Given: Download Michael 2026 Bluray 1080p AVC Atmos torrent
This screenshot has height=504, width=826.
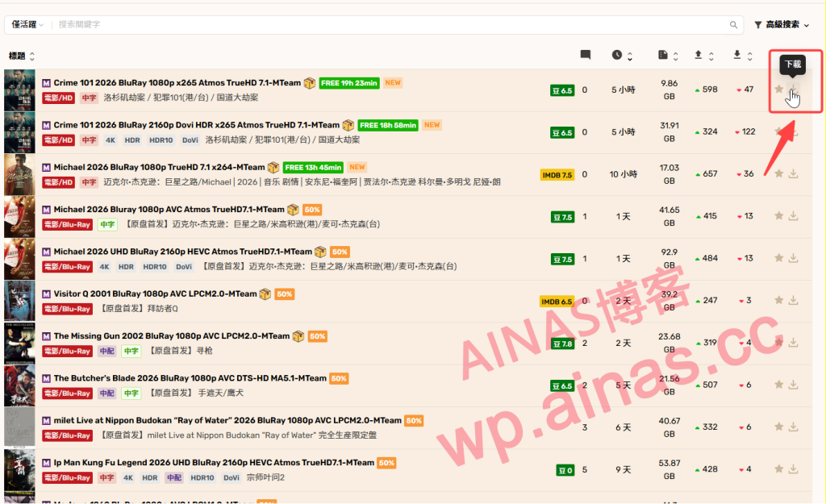Looking at the screenshot, I should pos(794,216).
